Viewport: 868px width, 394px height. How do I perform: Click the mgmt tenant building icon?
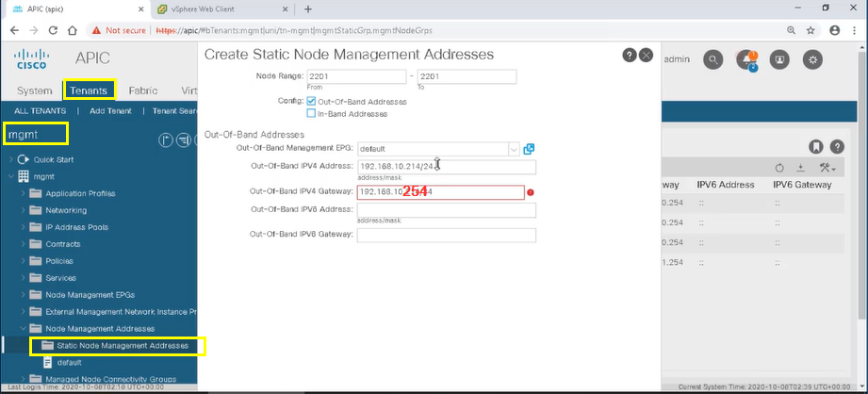pyautogui.click(x=24, y=176)
